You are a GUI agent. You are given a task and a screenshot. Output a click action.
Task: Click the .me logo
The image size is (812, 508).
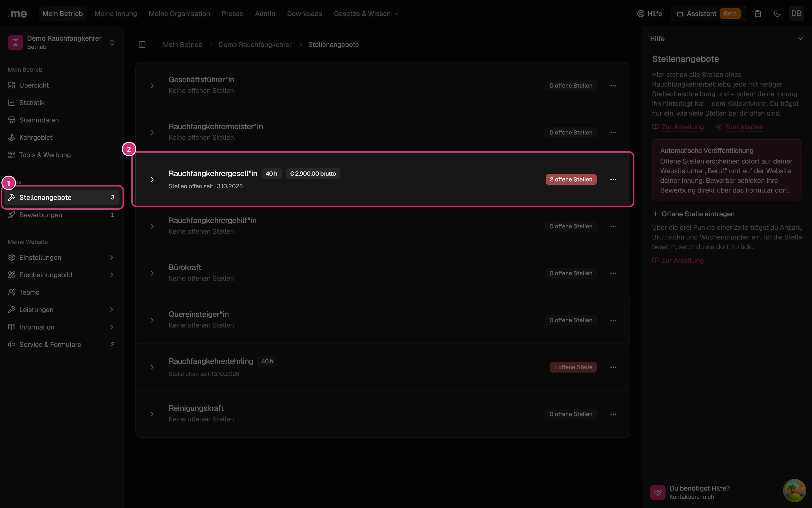tap(17, 14)
